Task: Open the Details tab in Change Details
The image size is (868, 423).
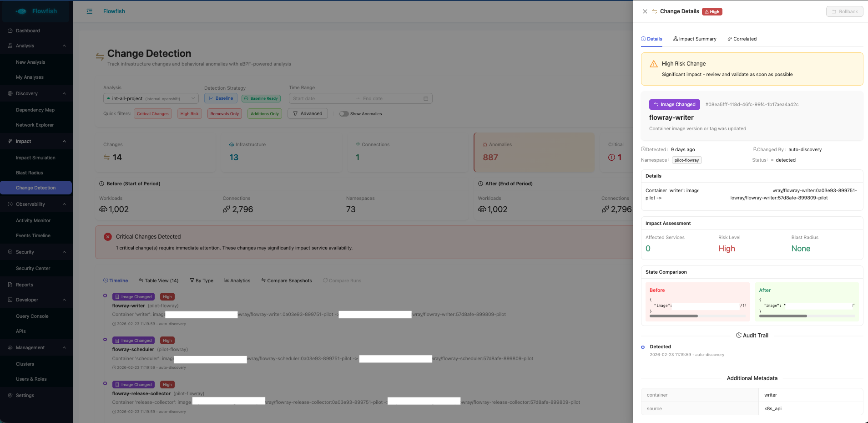Action: pyautogui.click(x=651, y=39)
